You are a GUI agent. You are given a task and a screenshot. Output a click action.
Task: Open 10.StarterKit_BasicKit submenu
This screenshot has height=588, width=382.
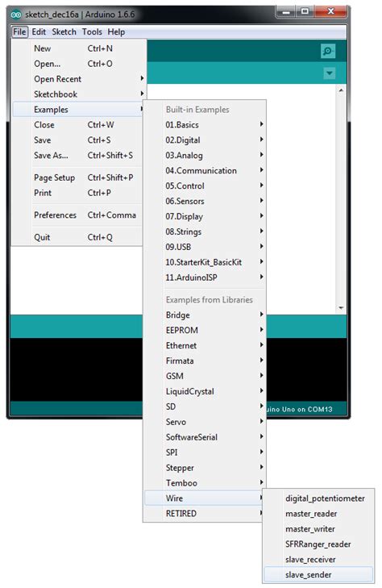pyautogui.click(x=205, y=262)
